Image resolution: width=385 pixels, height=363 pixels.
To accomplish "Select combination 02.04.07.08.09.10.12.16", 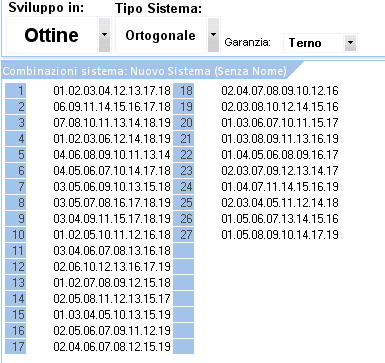I will pos(280,91).
